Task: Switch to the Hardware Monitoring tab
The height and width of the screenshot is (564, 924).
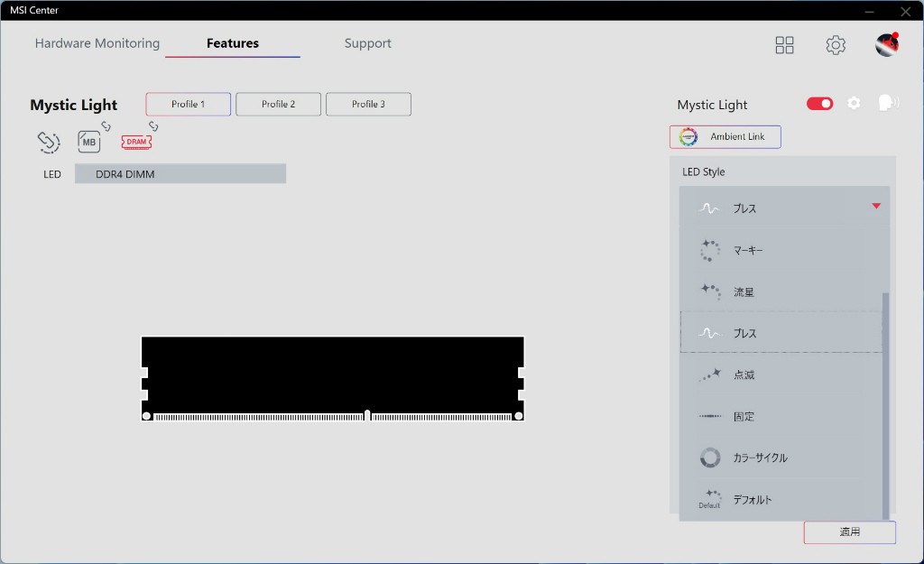Action: [x=97, y=43]
